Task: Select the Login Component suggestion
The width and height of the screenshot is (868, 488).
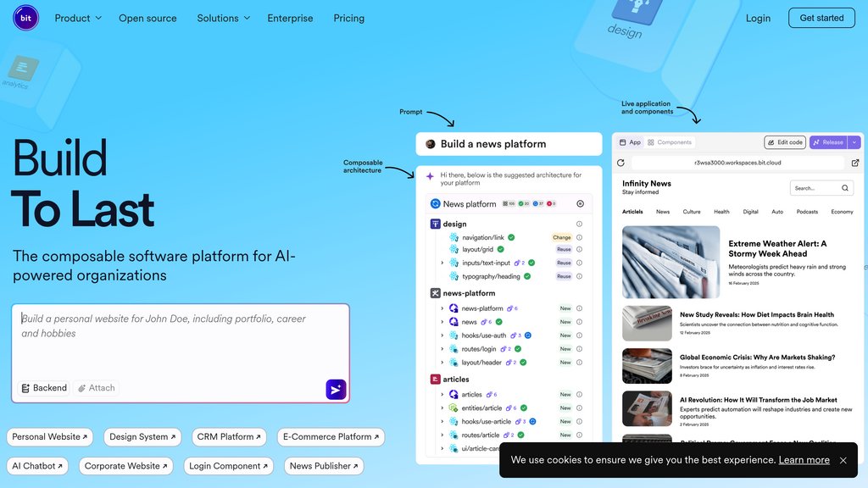Action: pyautogui.click(x=229, y=466)
